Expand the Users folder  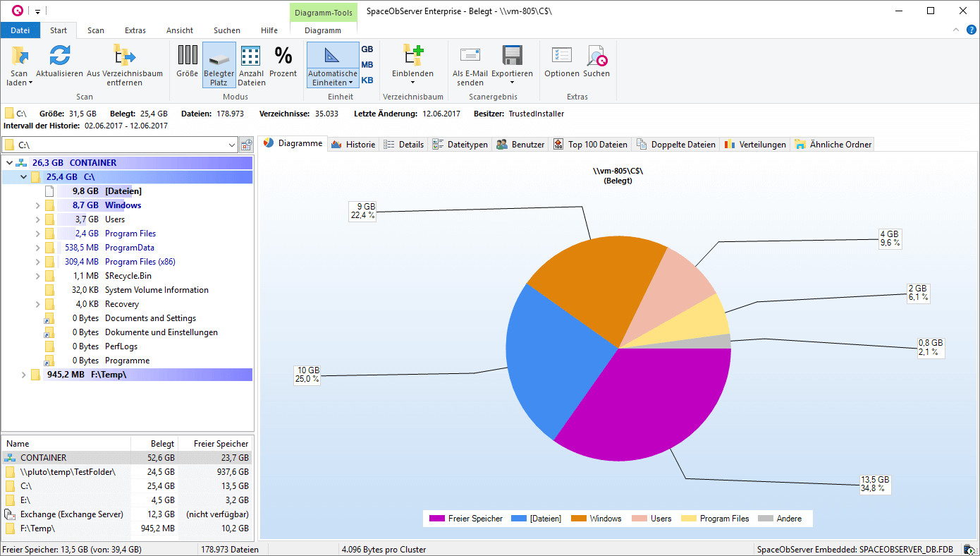click(x=37, y=219)
